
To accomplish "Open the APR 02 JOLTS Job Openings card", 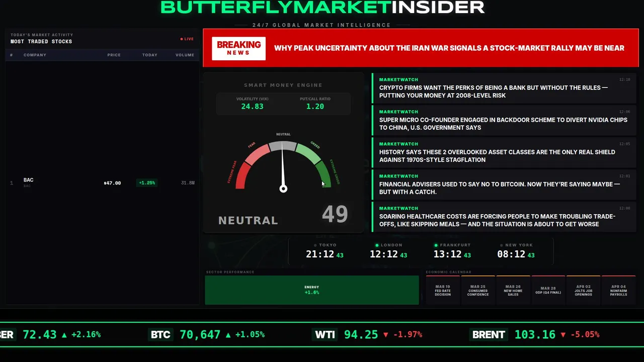I will tap(584, 290).
